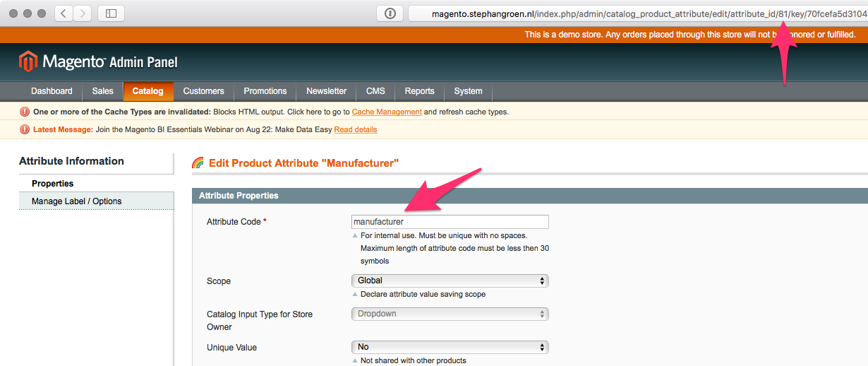Click the Safari back navigation arrow
This screenshot has height=366, width=868.
coord(64,13)
